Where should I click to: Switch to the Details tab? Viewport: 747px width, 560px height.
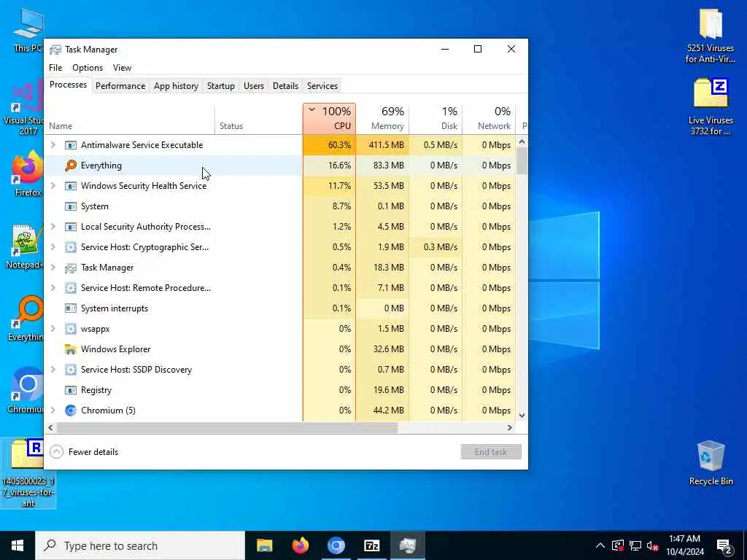(285, 86)
